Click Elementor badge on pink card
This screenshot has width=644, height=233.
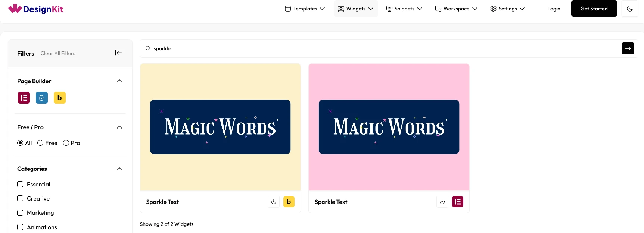[458, 202]
